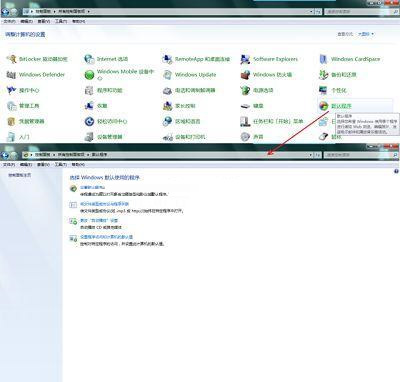The height and width of the screenshot is (382, 400).
Task: Open 任务栏和「开始」菜单 item
Action: [272, 121]
